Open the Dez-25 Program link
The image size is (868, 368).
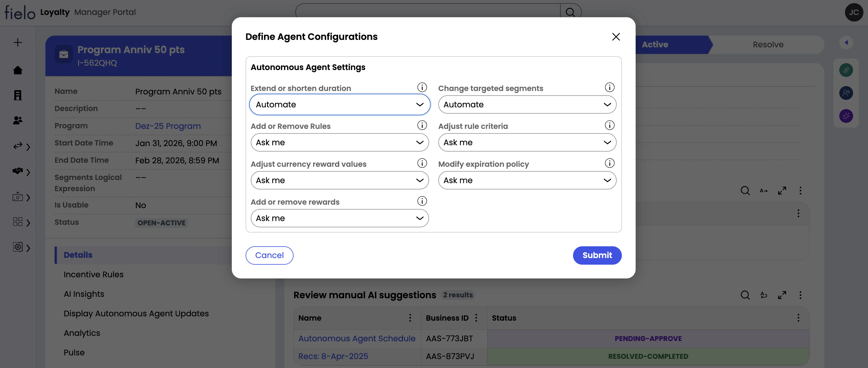click(x=167, y=126)
